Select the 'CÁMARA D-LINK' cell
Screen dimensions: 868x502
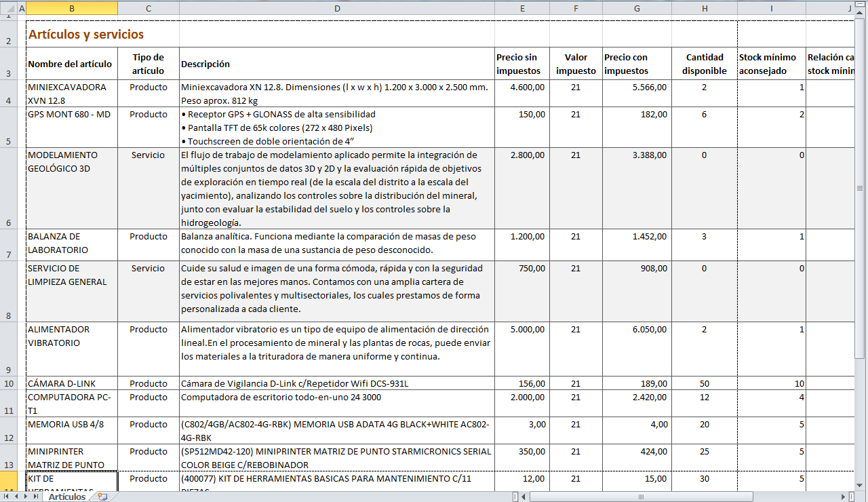[72, 383]
